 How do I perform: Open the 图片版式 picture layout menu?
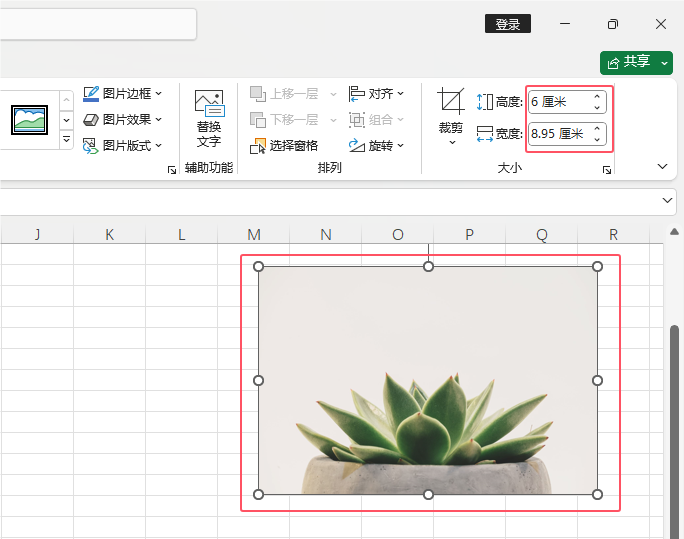tap(123, 145)
